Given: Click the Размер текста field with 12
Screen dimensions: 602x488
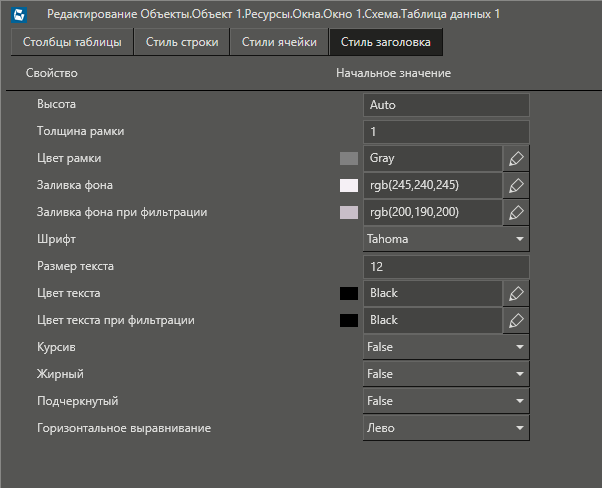Looking at the screenshot, I should (x=445, y=266).
